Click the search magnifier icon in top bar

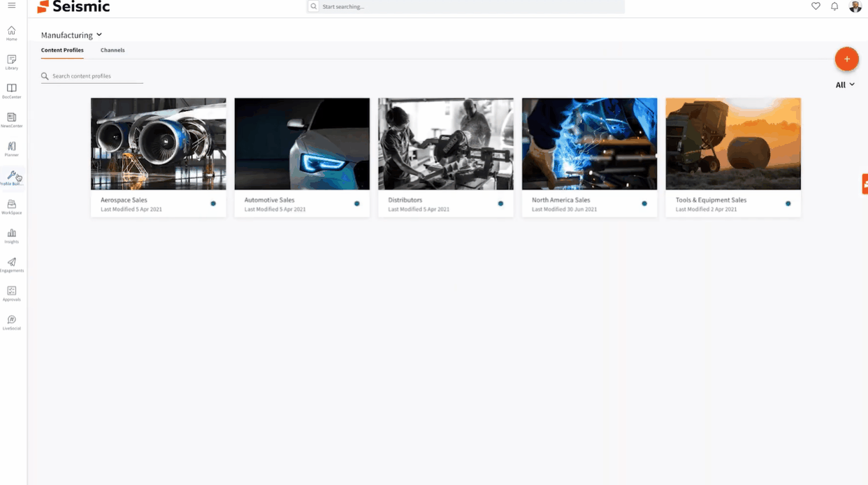coord(314,6)
